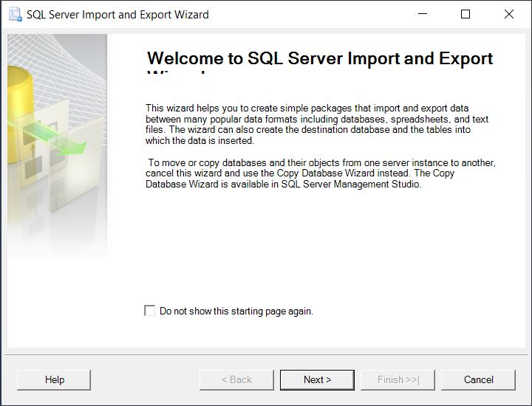Open Help for the wizard
Screen dimensions: 532x406
coord(54,379)
